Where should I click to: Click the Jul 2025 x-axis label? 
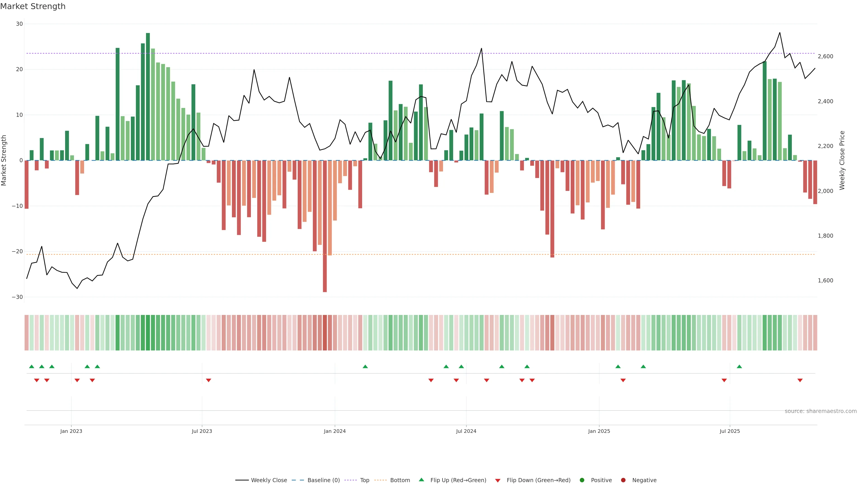pyautogui.click(x=729, y=431)
